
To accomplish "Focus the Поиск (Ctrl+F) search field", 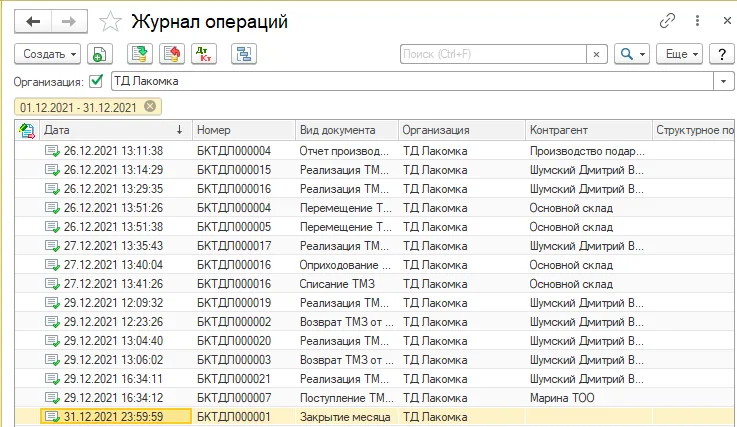I will [x=493, y=54].
